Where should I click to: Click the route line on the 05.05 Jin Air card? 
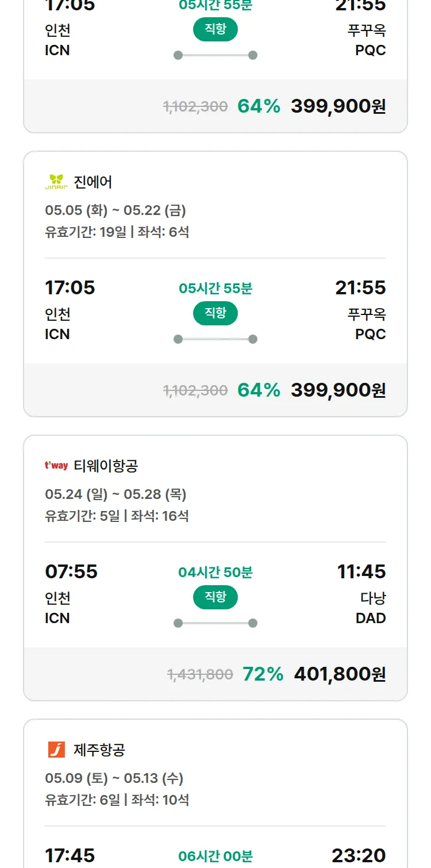click(215, 339)
